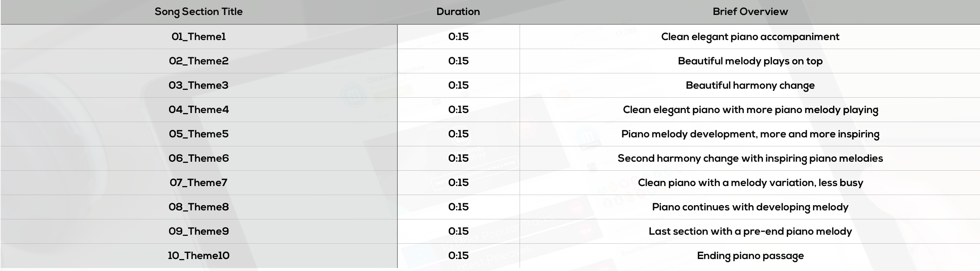Click the 08_Theme8 section title
980x271 pixels.
point(199,207)
